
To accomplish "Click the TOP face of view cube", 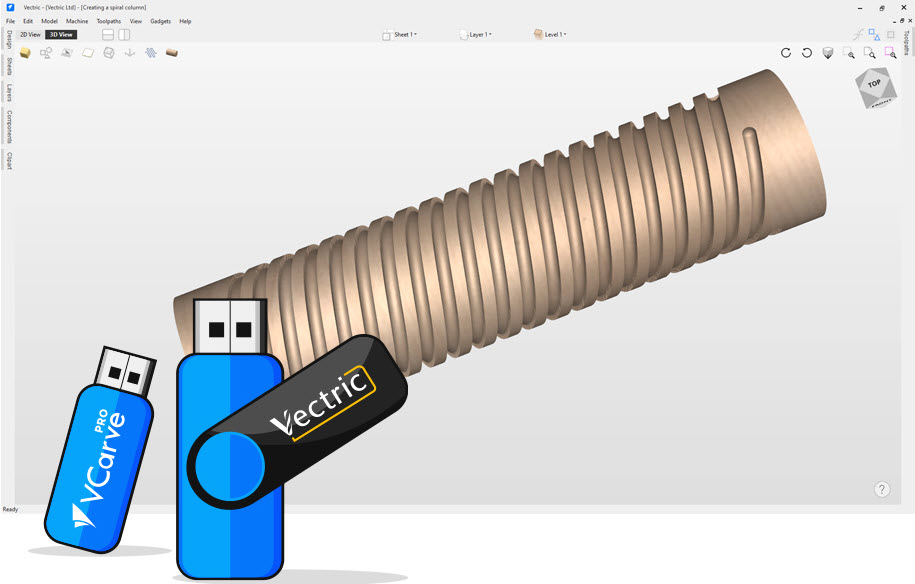I will pyautogui.click(x=875, y=84).
